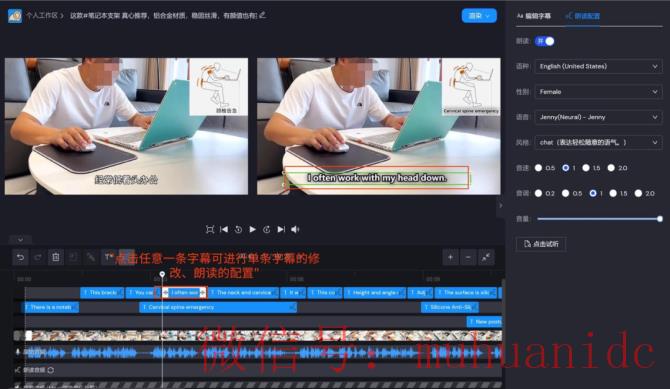
Task: Toggle the read-aloud switch off
Action: coord(545,41)
